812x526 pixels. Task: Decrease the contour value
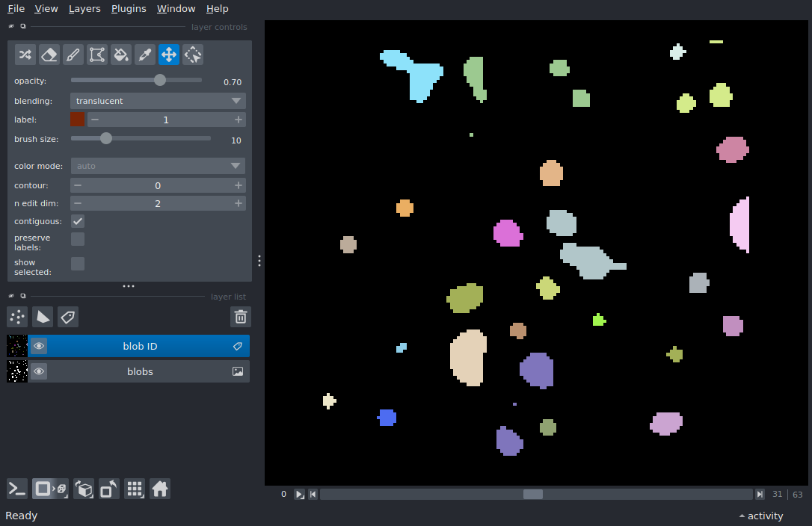coord(78,185)
